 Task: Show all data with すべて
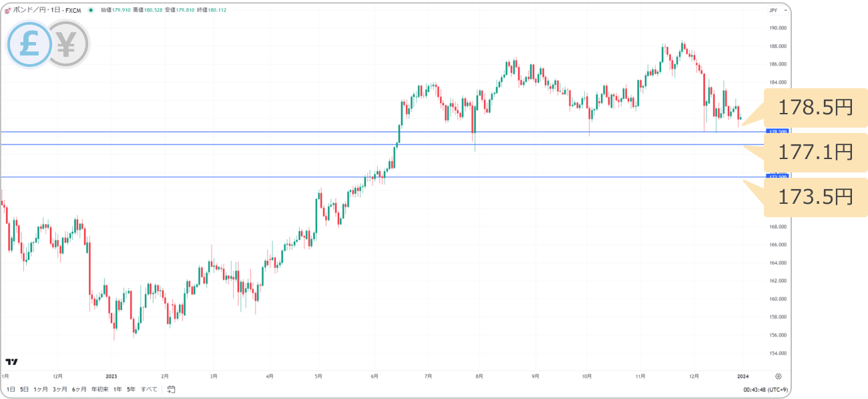tap(149, 389)
